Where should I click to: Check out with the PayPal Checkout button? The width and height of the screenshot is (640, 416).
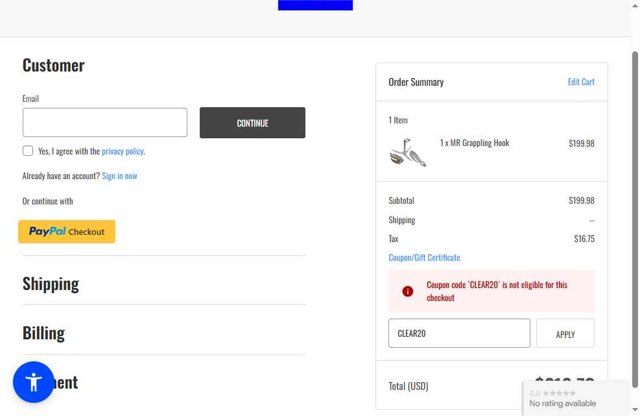pos(67,231)
